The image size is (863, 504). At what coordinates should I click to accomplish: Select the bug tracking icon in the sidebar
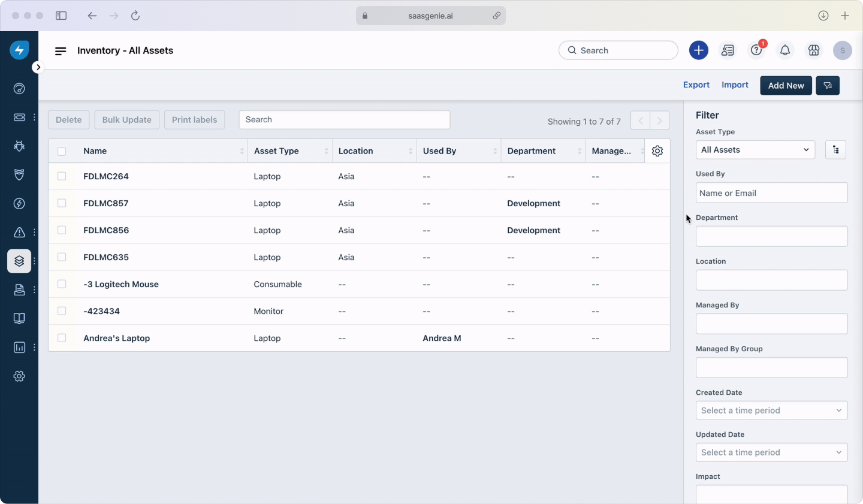coord(19,146)
